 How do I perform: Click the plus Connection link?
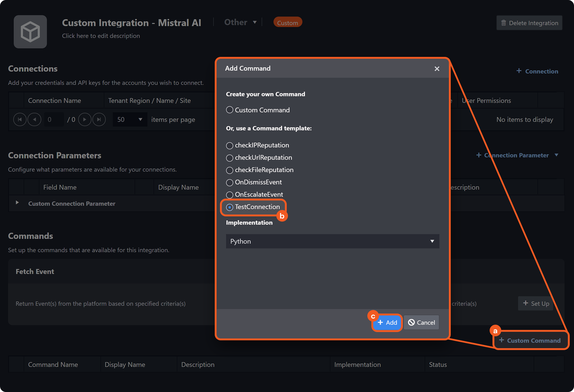pyautogui.click(x=537, y=71)
